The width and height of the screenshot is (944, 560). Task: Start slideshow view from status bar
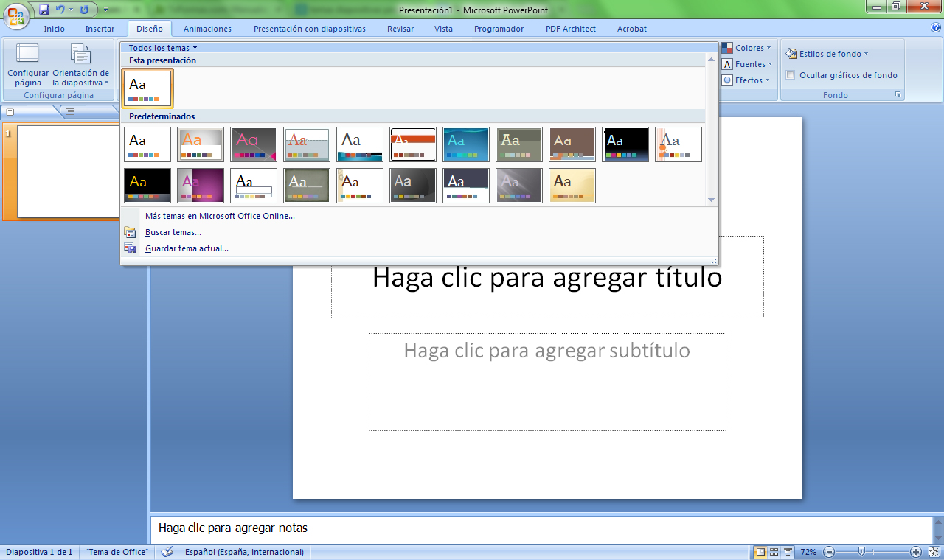[788, 552]
